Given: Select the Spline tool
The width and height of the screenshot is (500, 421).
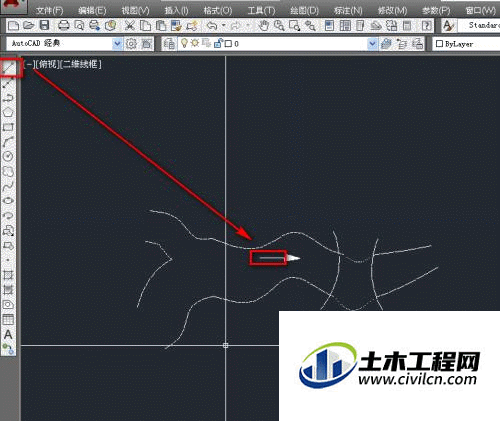Looking at the screenshot, I should 8,186.
